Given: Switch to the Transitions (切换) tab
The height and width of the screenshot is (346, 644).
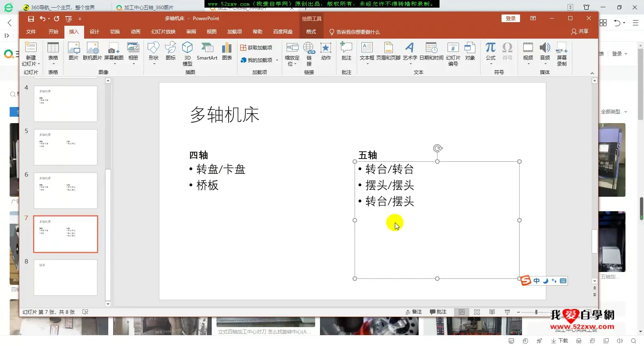Looking at the screenshot, I should coord(115,32).
